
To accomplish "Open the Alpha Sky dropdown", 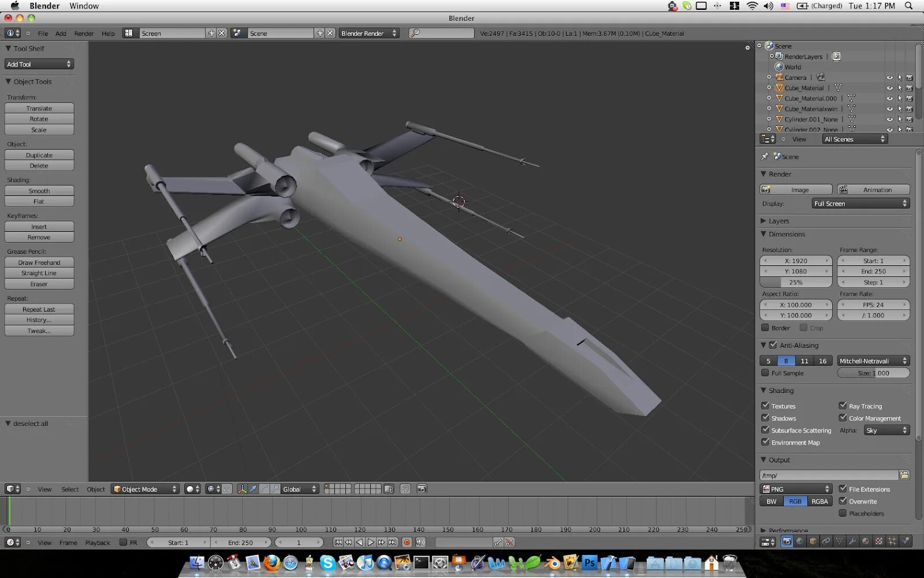I will coord(886,430).
